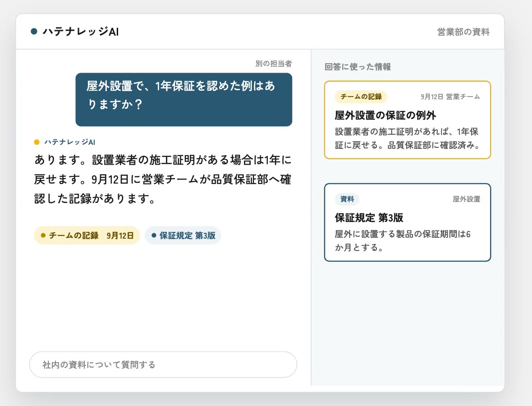The image size is (532, 406).
Task: Click card text 設置業者の施工証明があれば、1年保証に戻せる
Action: [x=407, y=138]
